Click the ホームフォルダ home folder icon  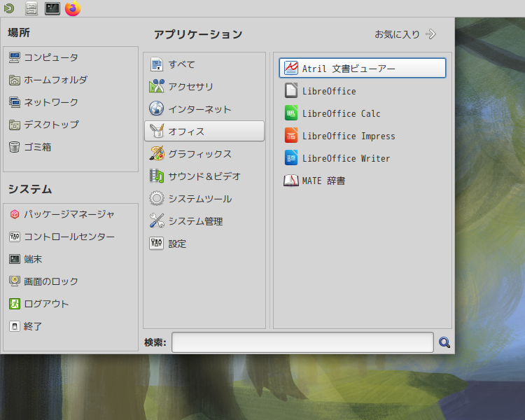click(15, 80)
